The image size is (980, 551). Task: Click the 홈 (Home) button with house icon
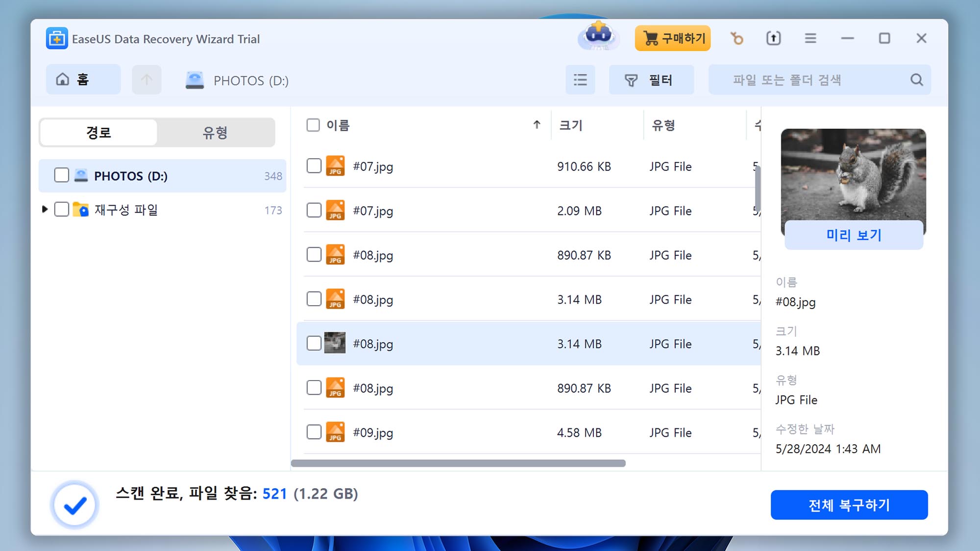pyautogui.click(x=82, y=79)
